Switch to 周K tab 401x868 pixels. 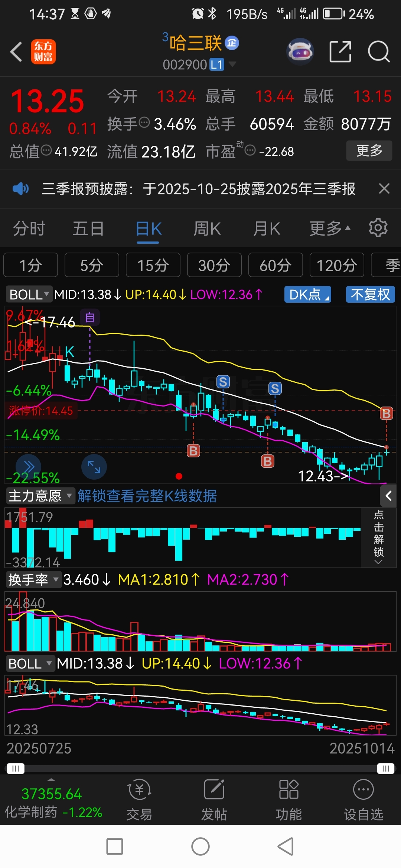[207, 228]
